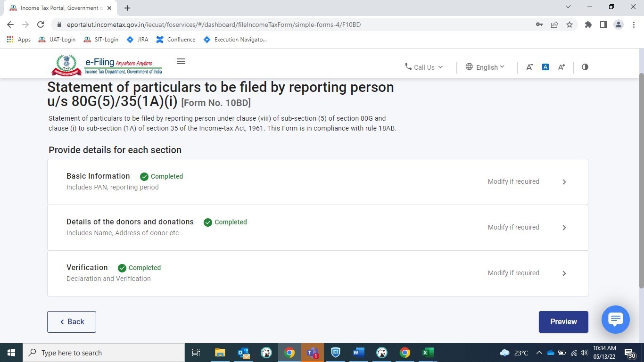This screenshot has height=362, width=644.
Task: Open the JIRA bookmark
Action: [x=137, y=40]
